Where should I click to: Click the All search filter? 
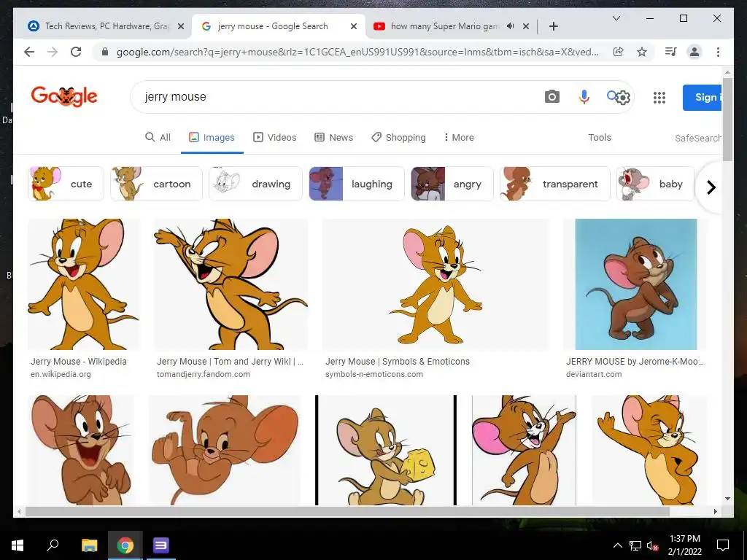[158, 137]
